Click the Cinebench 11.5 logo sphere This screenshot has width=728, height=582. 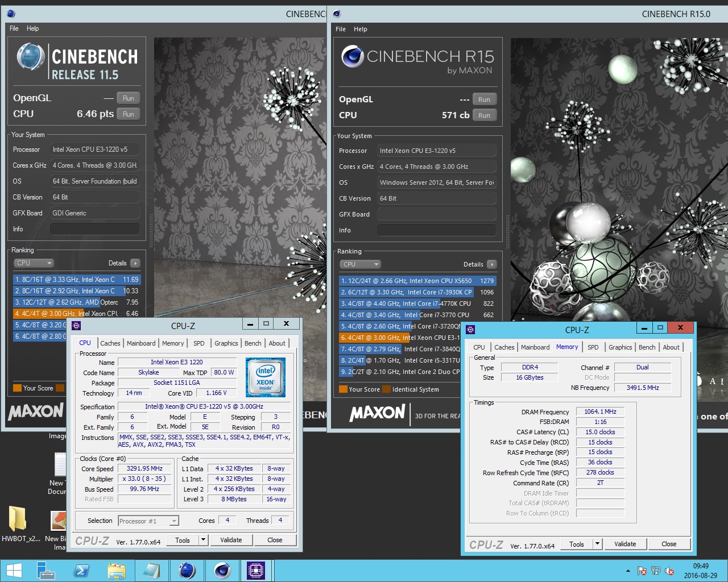[31, 57]
